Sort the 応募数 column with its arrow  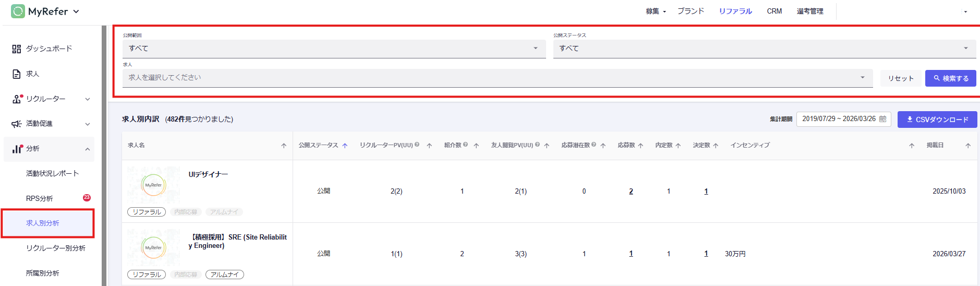(x=640, y=146)
